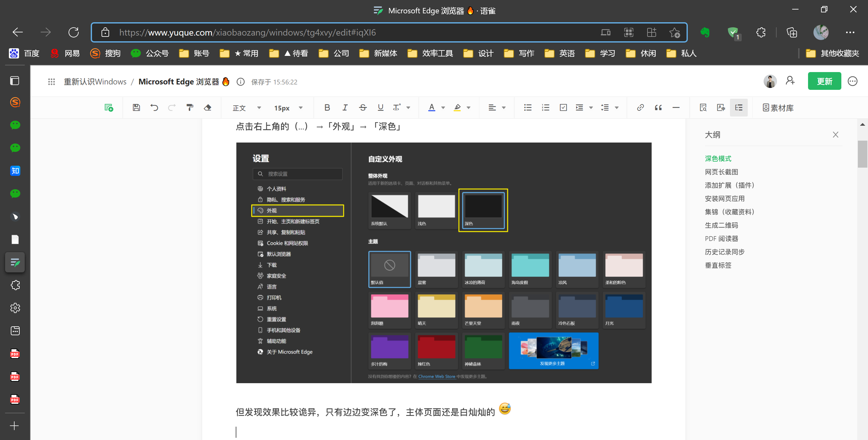Jump to 网页长截图 in outline

click(x=721, y=172)
